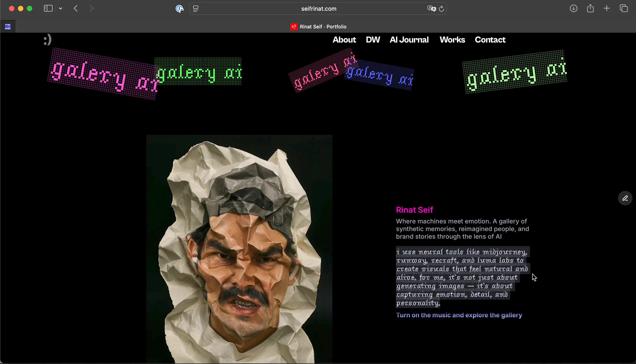Image resolution: width=636 pixels, height=364 pixels.
Task: Toggle the Safari sidebar
Action: 48,9
